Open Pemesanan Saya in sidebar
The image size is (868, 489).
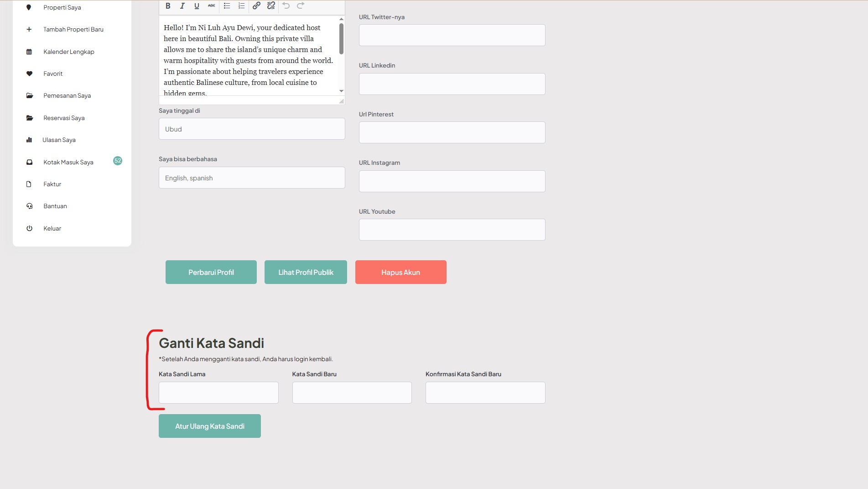(x=67, y=95)
